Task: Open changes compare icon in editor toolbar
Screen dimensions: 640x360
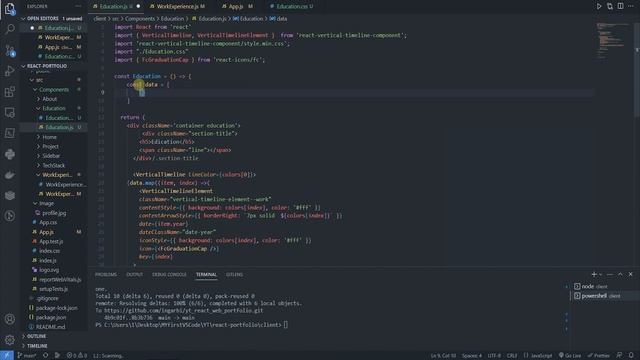Action: (610, 6)
